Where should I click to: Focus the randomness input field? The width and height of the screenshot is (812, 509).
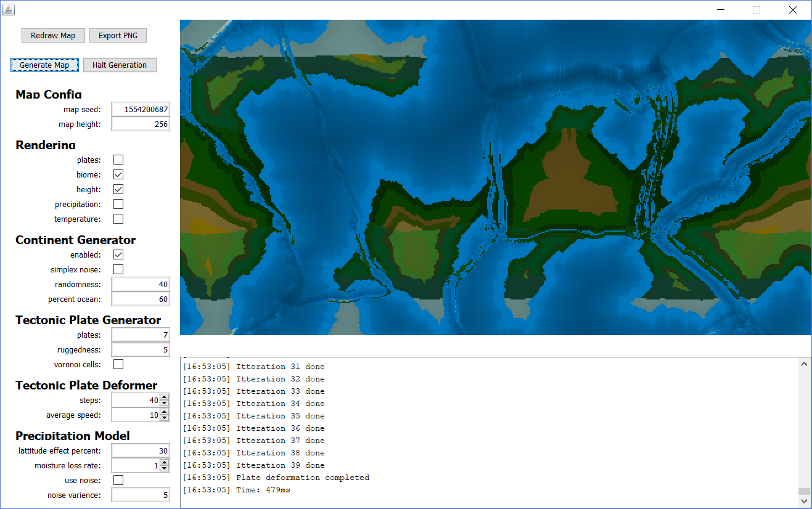(x=141, y=284)
